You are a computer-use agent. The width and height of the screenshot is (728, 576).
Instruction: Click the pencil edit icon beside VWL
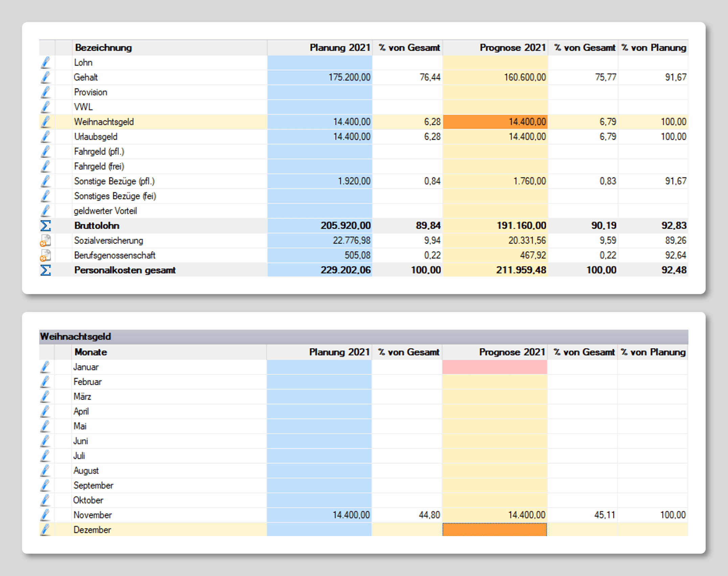tap(46, 107)
